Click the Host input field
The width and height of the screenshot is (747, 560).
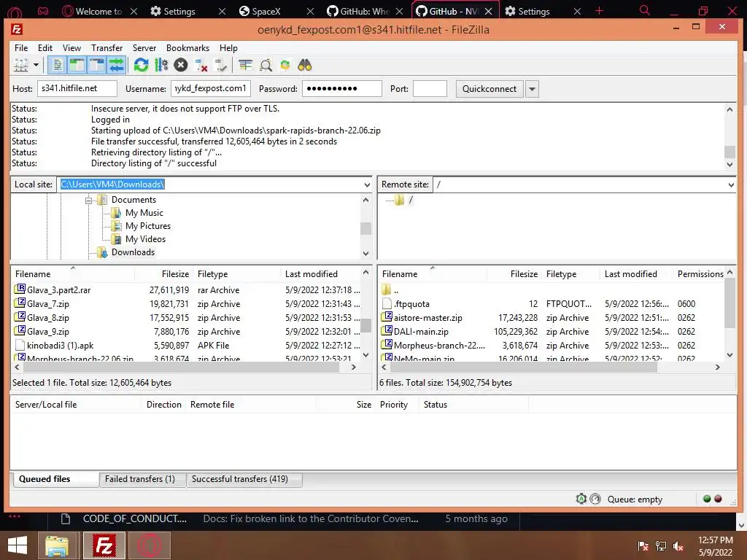pyautogui.click(x=77, y=88)
